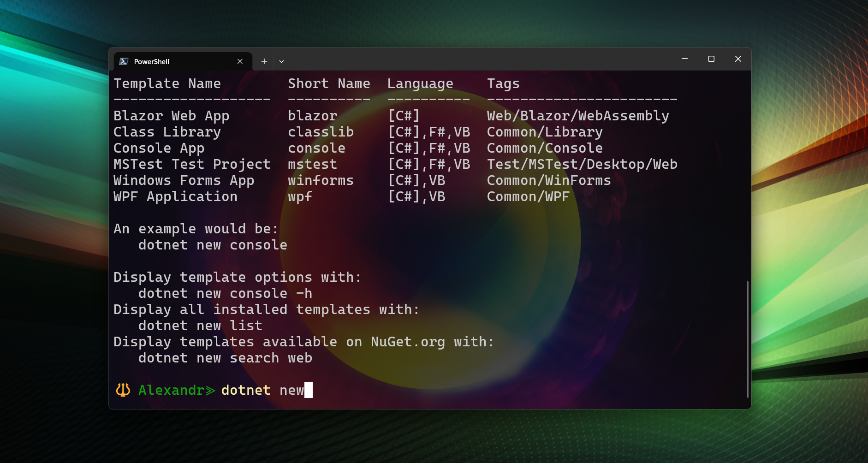
Task: Click the orange trident prompt icon
Action: [x=123, y=390]
